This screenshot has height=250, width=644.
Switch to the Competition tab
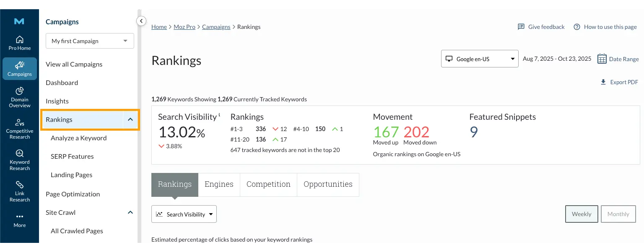pyautogui.click(x=268, y=184)
